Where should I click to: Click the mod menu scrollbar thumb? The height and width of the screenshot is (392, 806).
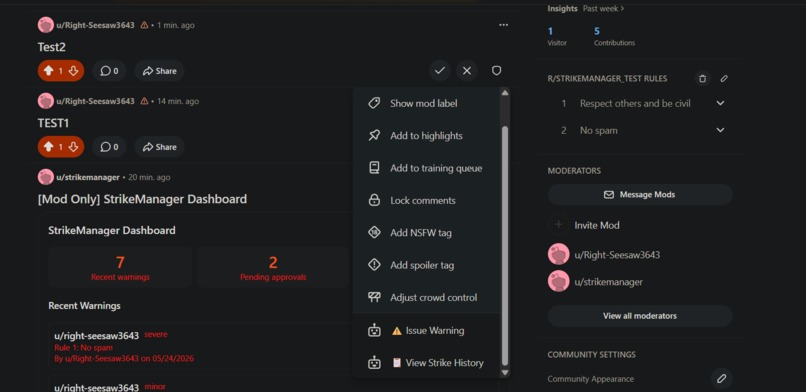coord(505,246)
